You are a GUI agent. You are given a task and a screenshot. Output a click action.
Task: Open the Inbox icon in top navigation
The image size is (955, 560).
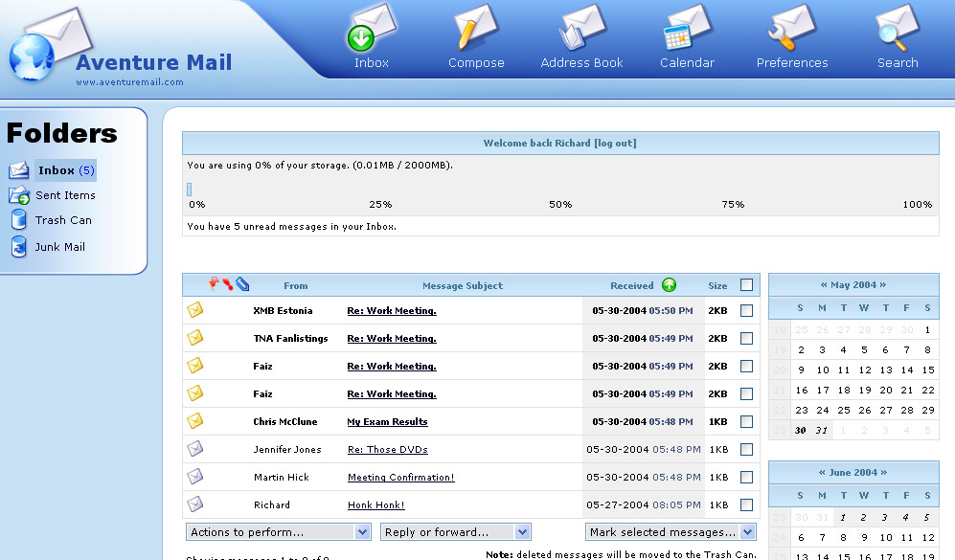click(x=372, y=28)
